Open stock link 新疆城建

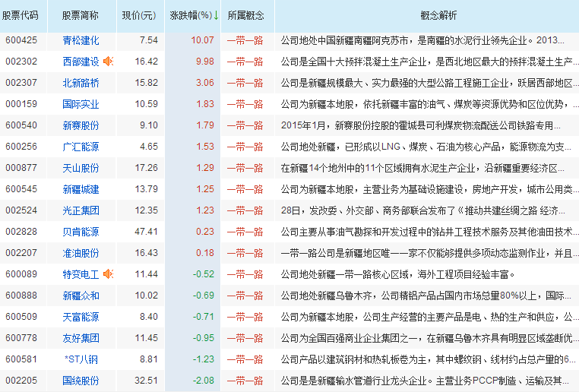pyautogui.click(x=81, y=189)
